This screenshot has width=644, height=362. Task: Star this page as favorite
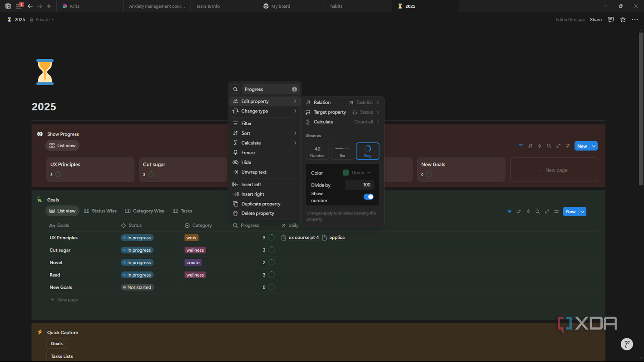[623, 19]
